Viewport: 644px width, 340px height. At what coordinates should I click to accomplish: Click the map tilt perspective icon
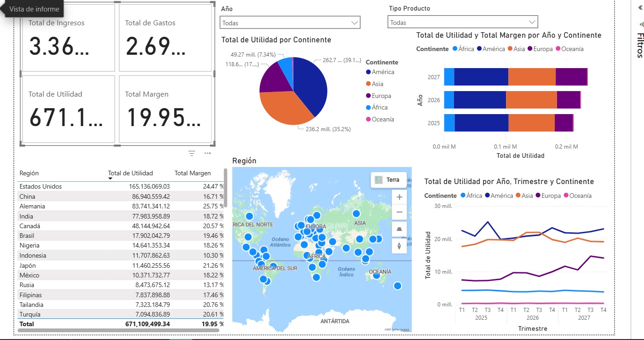click(399, 229)
